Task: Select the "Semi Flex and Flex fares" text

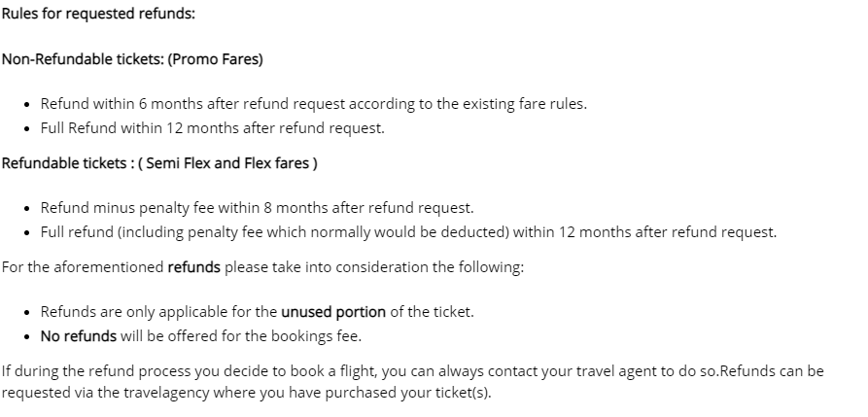Action: [227, 162]
